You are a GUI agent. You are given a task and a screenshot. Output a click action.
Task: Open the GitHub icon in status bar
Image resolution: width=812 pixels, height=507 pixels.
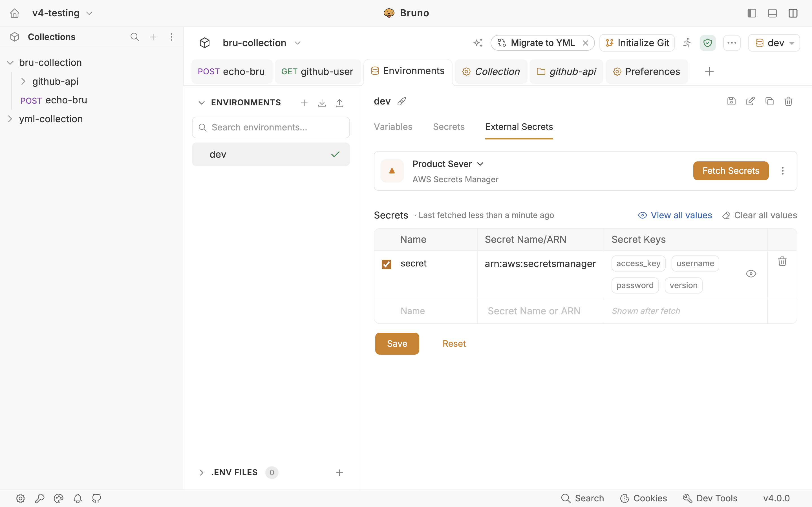coord(97,498)
